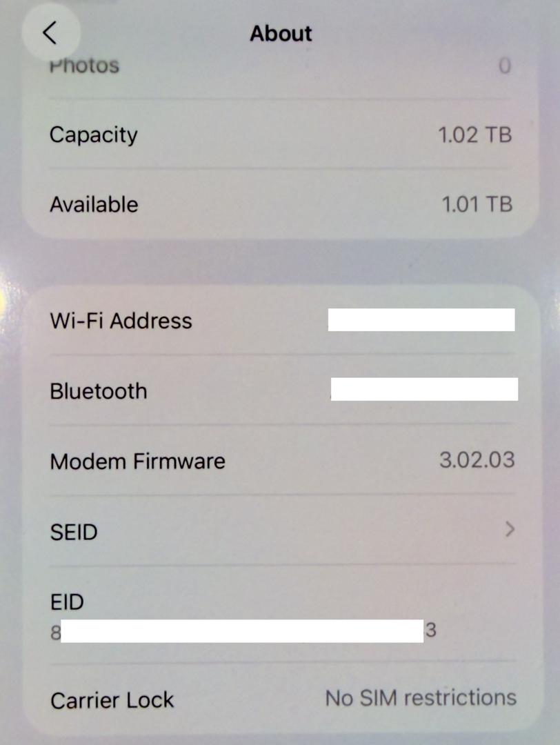Tap the Wi-Fi Address label
Screen dimensions: 560x745
pyautogui.click(x=121, y=321)
